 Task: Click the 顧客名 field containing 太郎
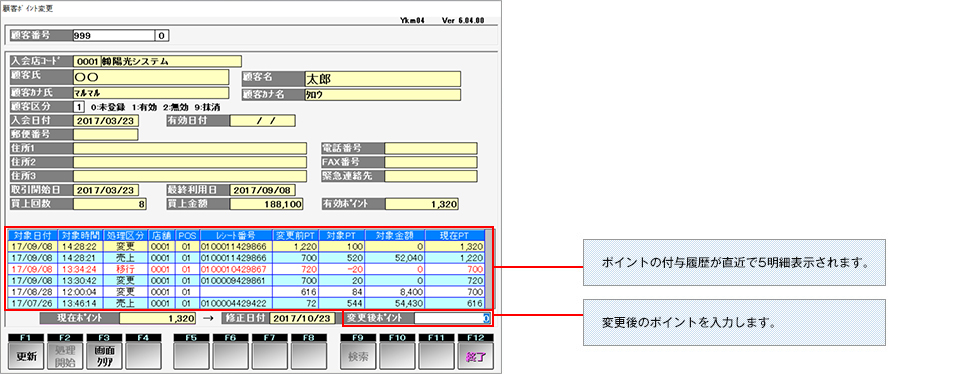[x=382, y=79]
